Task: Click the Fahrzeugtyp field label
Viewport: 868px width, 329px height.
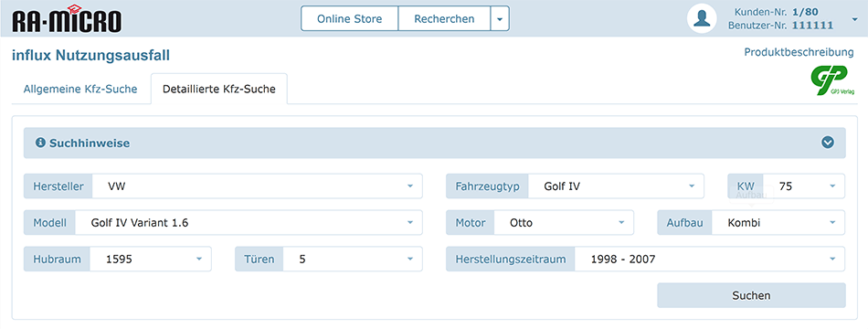Action: click(x=487, y=186)
